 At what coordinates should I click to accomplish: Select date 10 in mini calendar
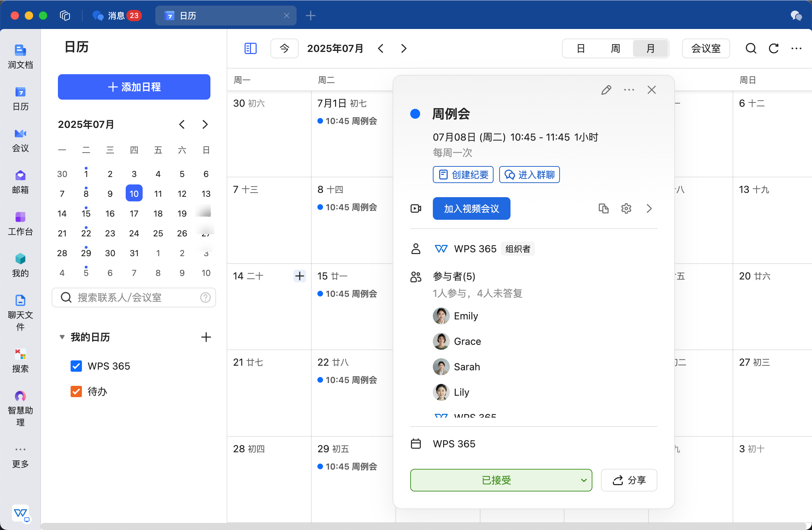[x=134, y=193]
